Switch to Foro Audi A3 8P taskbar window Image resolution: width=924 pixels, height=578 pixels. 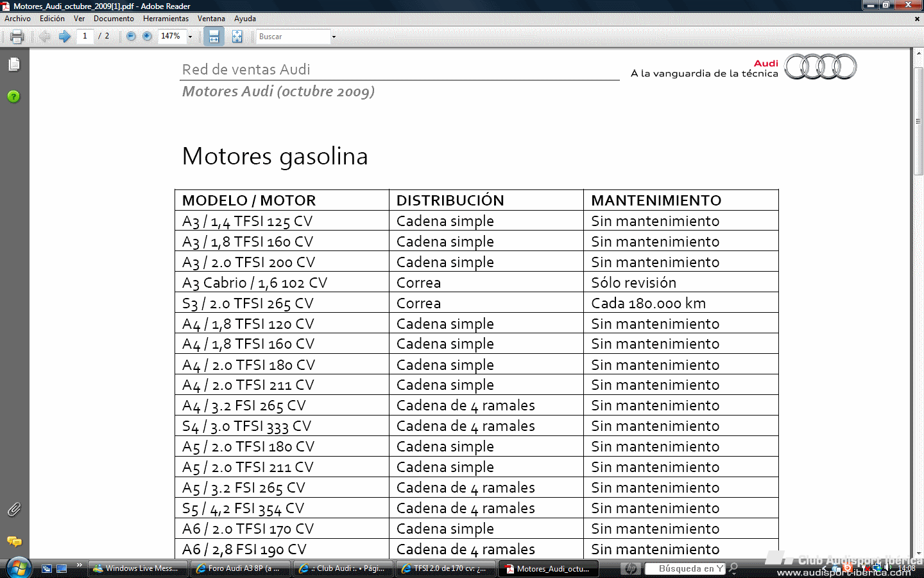pos(239,568)
